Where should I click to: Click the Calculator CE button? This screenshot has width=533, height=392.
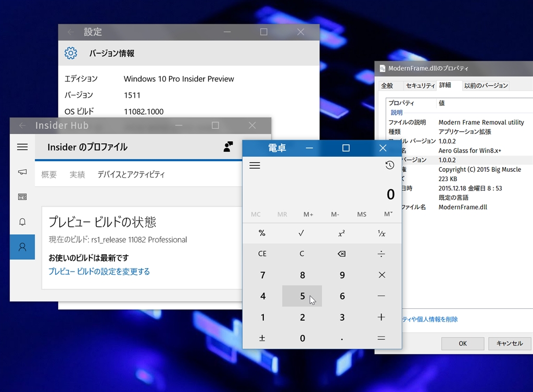click(x=262, y=254)
